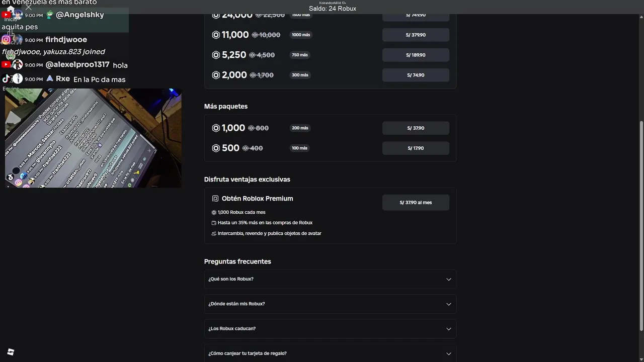Click the Robux icon next to '1,000 Robux cada mes'
Screen dimensions: 644x362
click(x=214, y=213)
